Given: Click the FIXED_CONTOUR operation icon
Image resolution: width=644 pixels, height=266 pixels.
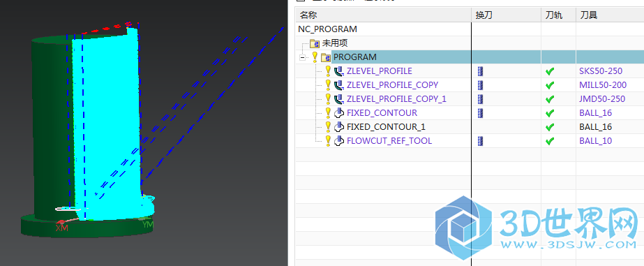Looking at the screenshot, I should click(x=339, y=112).
